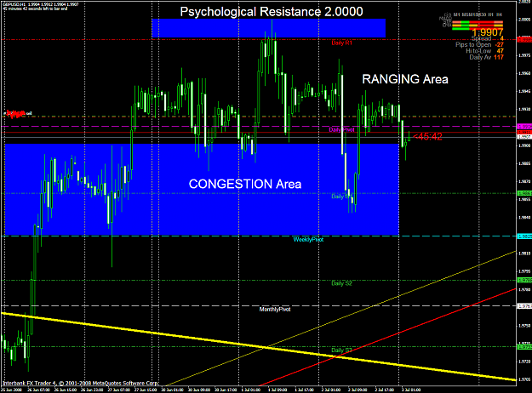The height and width of the screenshot is (393, 532).
Task: Select the blue Psychological Resistance rectangle
Action: 268,28
